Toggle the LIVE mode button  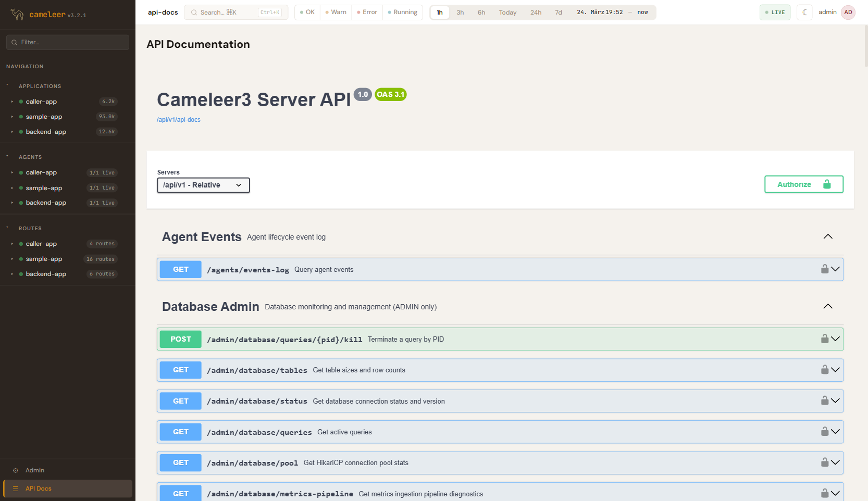tap(775, 12)
